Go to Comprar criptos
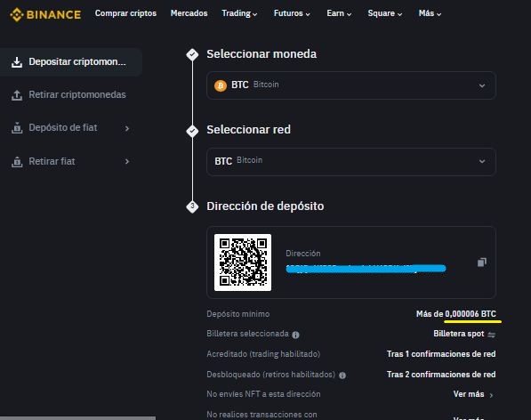Image resolution: width=531 pixels, height=420 pixels. pos(125,13)
